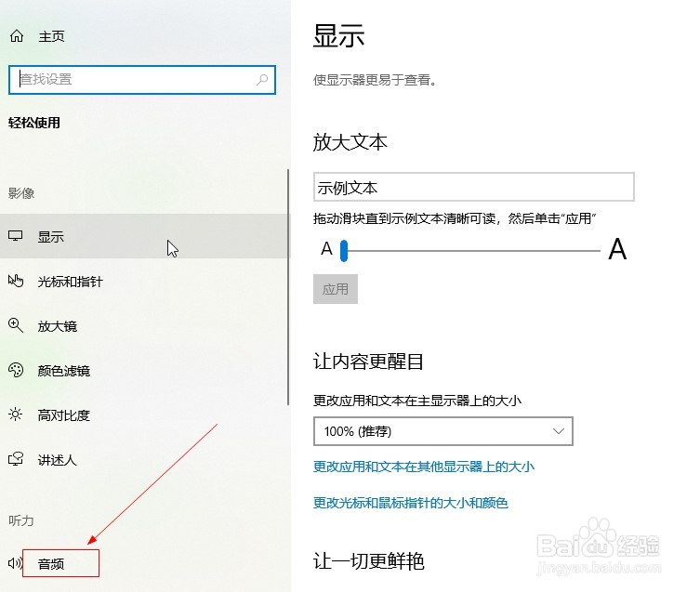Click the 影像 section heading
The image size is (700, 592).
coord(21,193)
